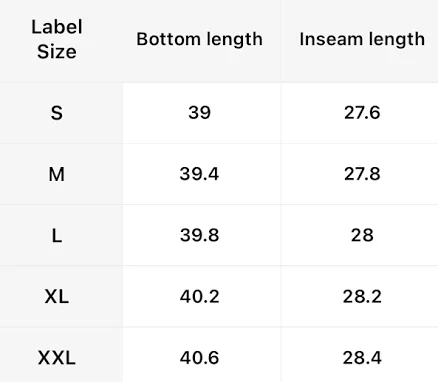This screenshot has width=438, height=382.
Task: Select the Inseam length column header
Action: pyautogui.click(x=362, y=39)
